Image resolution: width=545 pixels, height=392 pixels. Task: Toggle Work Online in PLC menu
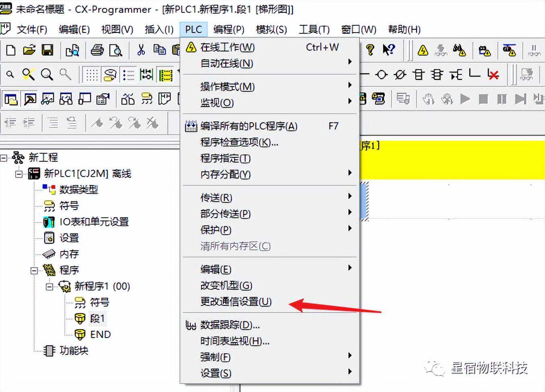pos(227,47)
